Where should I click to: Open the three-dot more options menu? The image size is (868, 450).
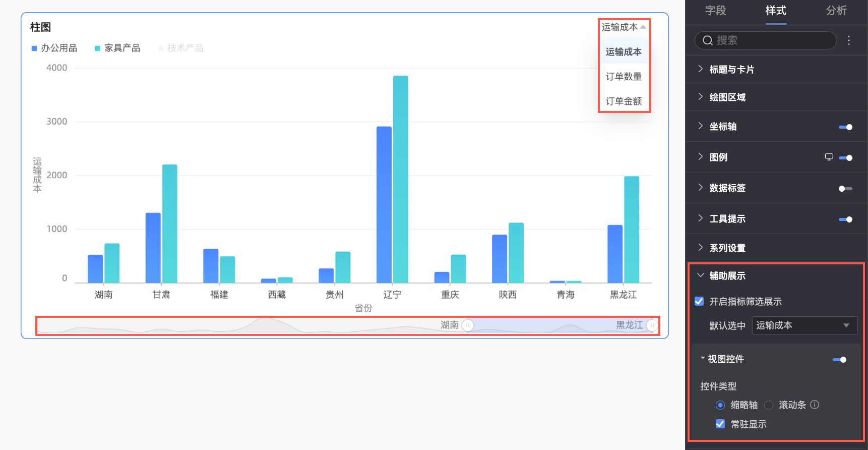point(849,40)
